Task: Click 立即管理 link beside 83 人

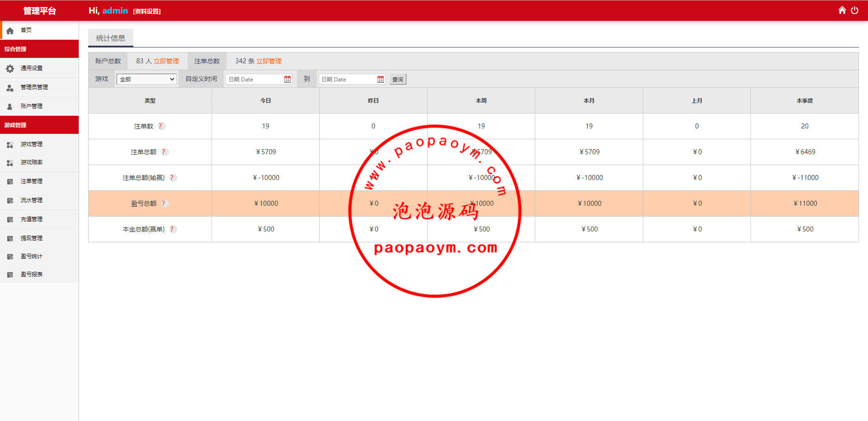Action: pyautogui.click(x=166, y=61)
